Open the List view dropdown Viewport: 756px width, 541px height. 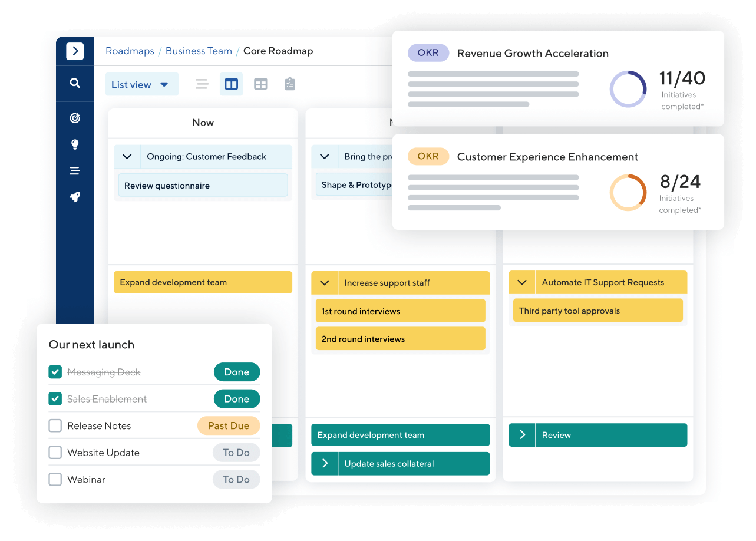(x=141, y=84)
